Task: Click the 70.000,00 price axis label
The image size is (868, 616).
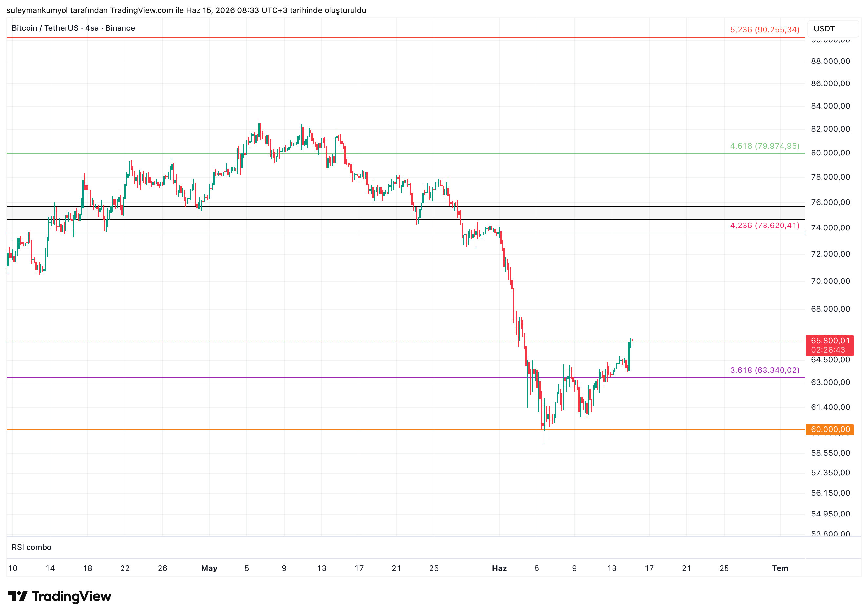Action: [x=830, y=281]
